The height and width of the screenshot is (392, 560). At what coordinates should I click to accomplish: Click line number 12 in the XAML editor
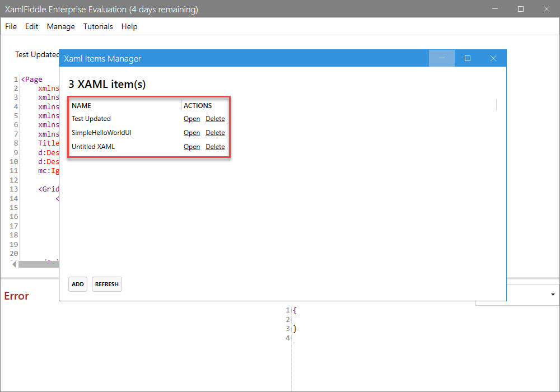pos(13,180)
